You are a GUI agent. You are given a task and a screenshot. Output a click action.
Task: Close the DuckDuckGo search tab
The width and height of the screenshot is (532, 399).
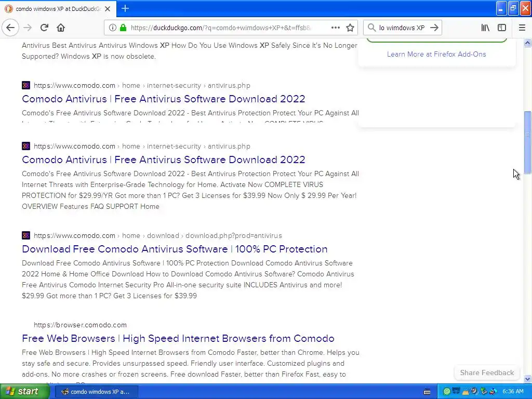pos(108,9)
